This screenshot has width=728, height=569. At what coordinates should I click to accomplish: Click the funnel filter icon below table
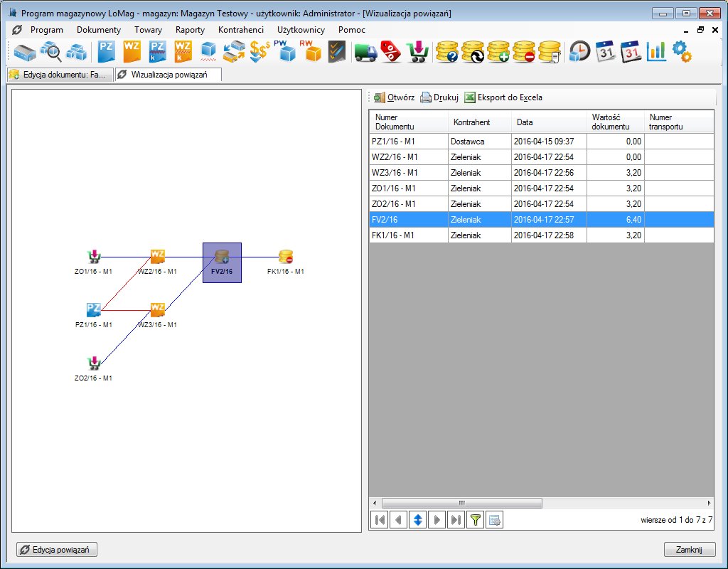[x=476, y=520]
